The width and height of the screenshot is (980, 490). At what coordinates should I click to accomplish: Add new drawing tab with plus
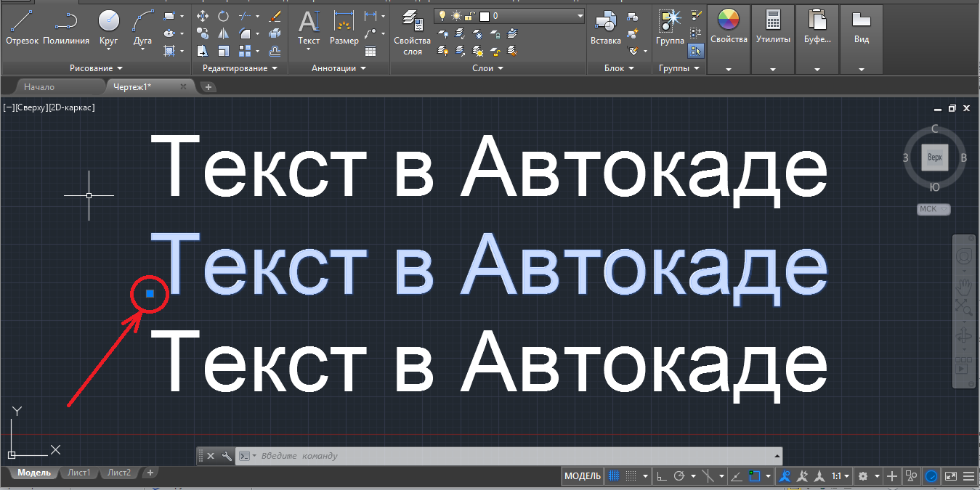[x=208, y=87]
